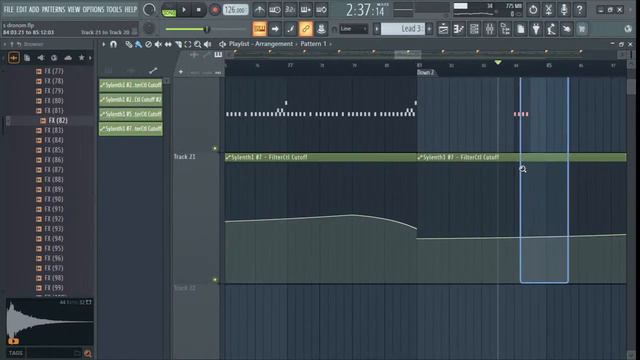This screenshot has height=360, width=640.
Task: Click the 2:37:14 time display
Action: pos(365,10)
